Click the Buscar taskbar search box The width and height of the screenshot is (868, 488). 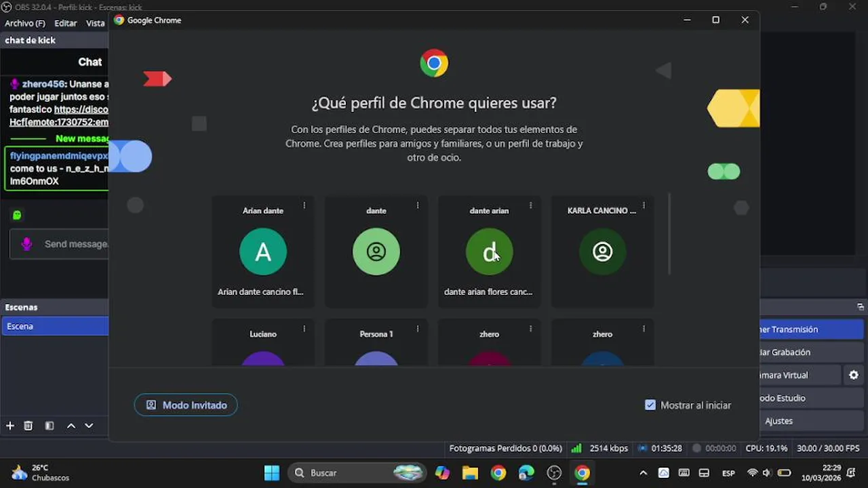click(x=357, y=472)
